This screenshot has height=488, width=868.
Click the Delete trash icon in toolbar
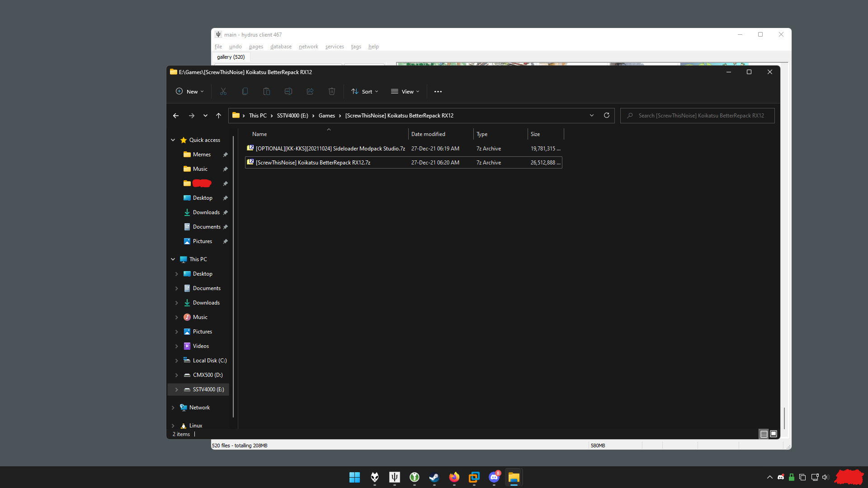tap(332, 91)
